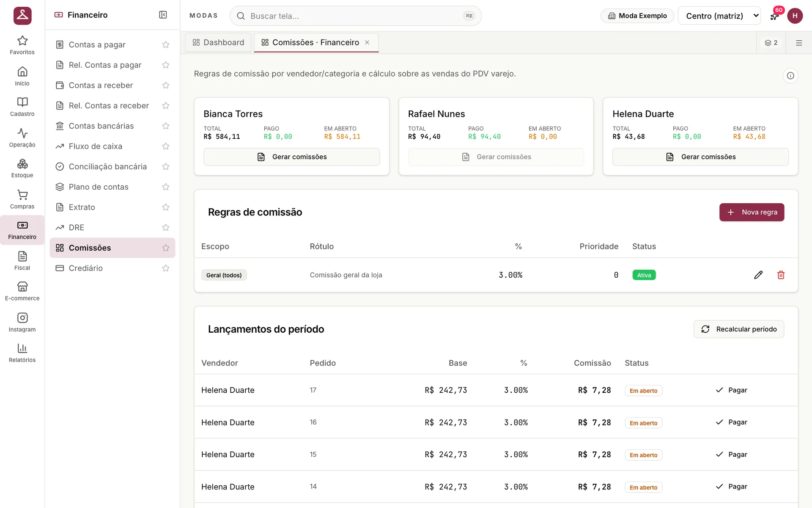Screen dimensions: 812x508
Task: Open Contas bancárias menu item
Action: point(101,126)
